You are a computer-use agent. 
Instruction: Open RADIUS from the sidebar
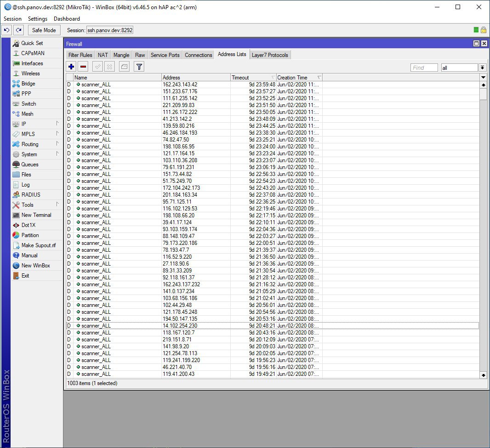tap(37, 195)
